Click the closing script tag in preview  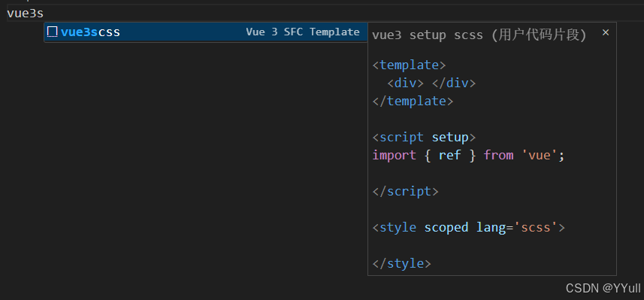[405, 191]
